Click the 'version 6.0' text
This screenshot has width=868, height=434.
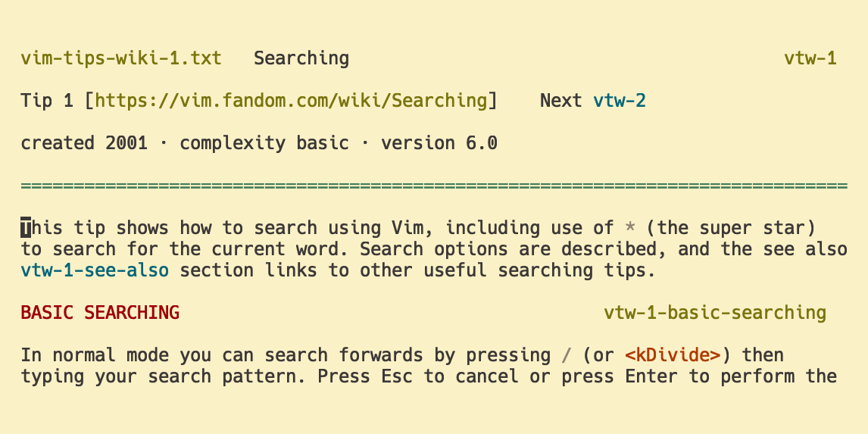[x=439, y=143]
